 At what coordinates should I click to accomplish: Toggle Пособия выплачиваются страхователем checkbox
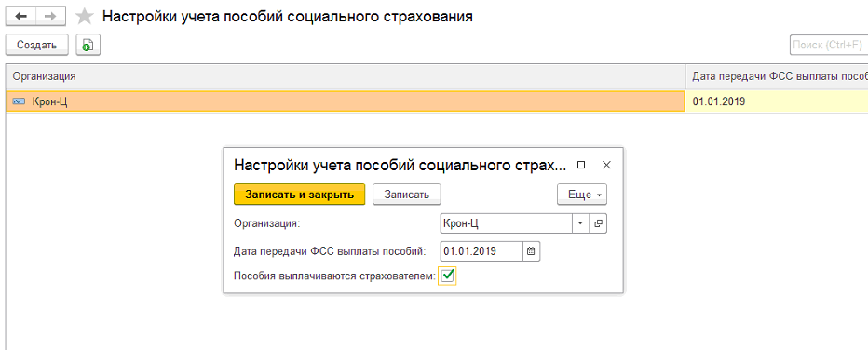(x=447, y=276)
